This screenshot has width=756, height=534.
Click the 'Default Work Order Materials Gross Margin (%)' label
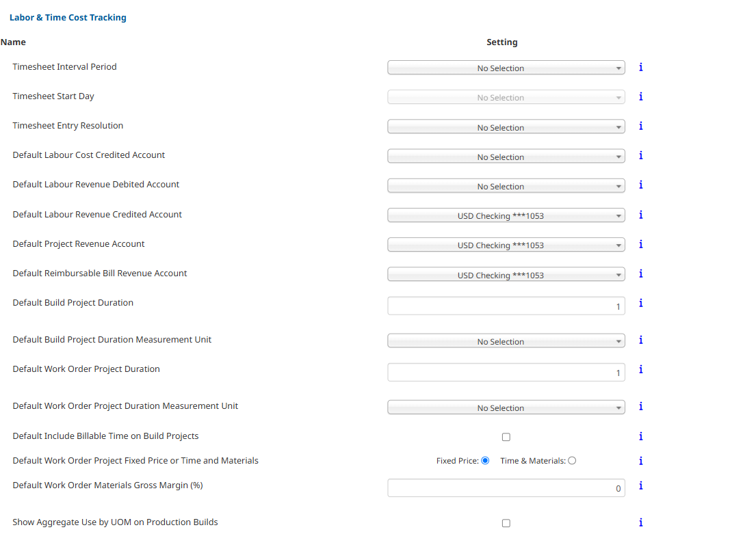tap(107, 485)
